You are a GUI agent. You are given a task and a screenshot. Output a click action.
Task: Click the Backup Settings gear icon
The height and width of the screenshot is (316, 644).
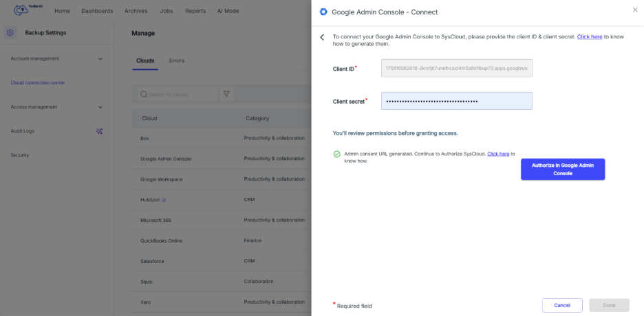[10, 33]
